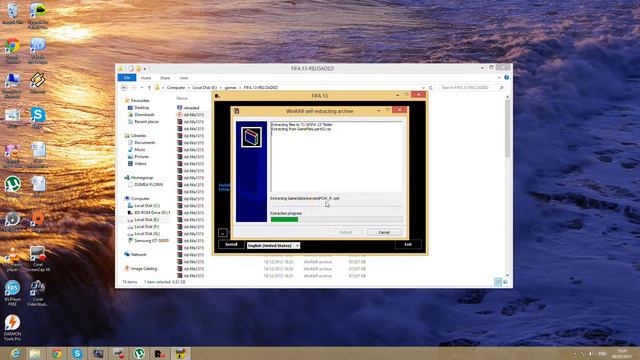
Task: Click the WinRAR self-extracting archive title icon
Action: click(236, 111)
